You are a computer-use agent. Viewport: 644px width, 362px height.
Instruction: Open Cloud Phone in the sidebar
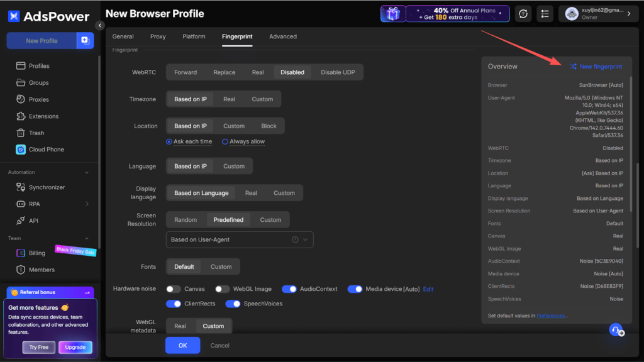[20, 150]
